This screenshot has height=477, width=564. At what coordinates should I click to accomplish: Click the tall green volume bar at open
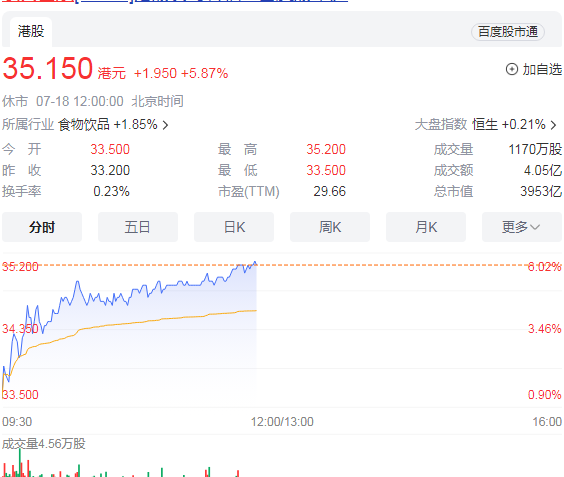(x=20, y=462)
